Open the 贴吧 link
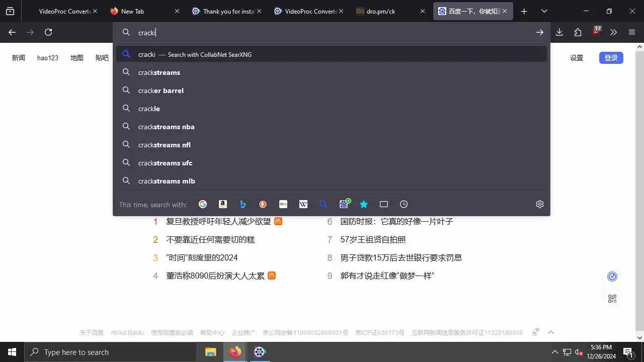This screenshot has width=644, height=362. coord(102,58)
